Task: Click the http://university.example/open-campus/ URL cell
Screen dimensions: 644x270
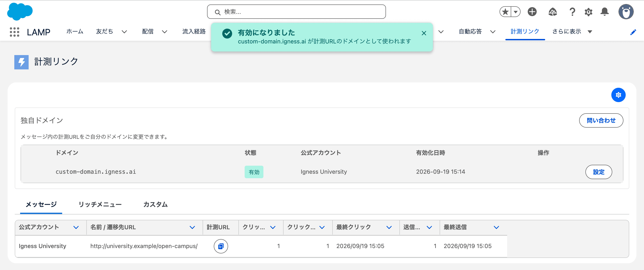Action: 144,246
